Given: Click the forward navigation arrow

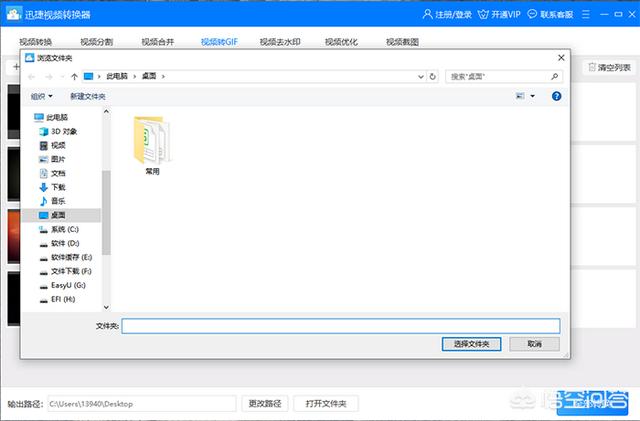Looking at the screenshot, I should point(49,76).
